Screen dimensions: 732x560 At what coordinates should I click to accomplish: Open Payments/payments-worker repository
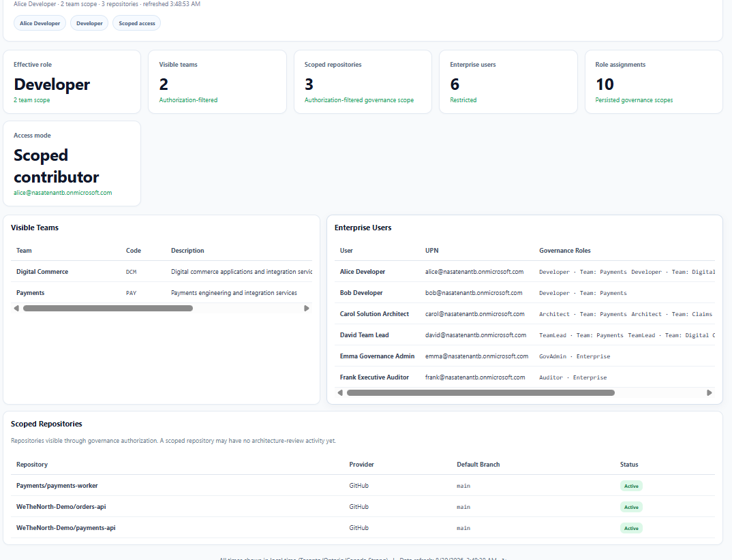click(57, 486)
